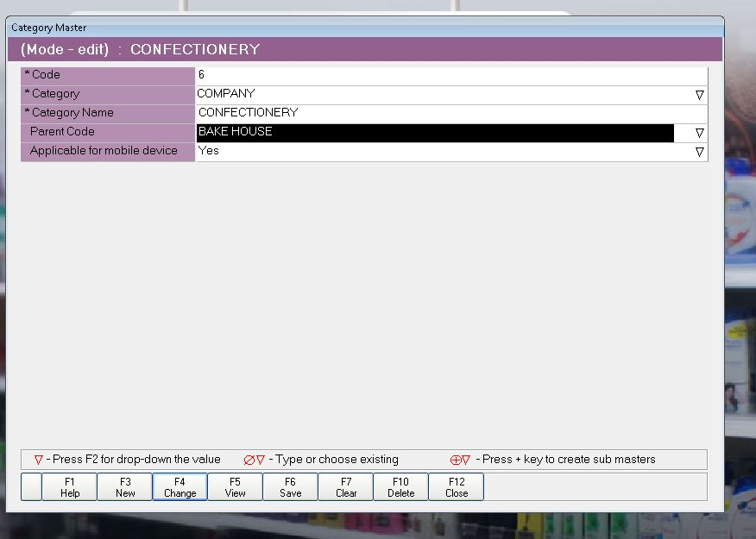Screen dimensions: 756x539
Task: Click the Type or choose existing legend icon
Action: (254, 460)
